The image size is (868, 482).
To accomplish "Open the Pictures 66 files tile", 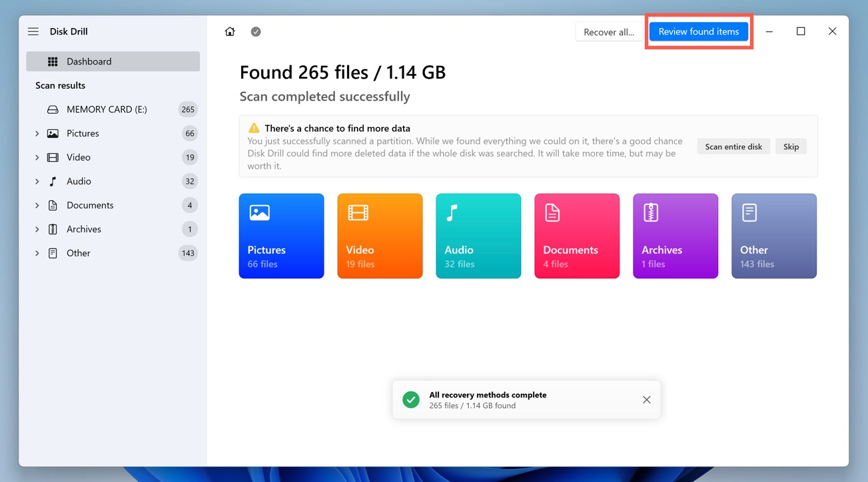I will tap(281, 236).
